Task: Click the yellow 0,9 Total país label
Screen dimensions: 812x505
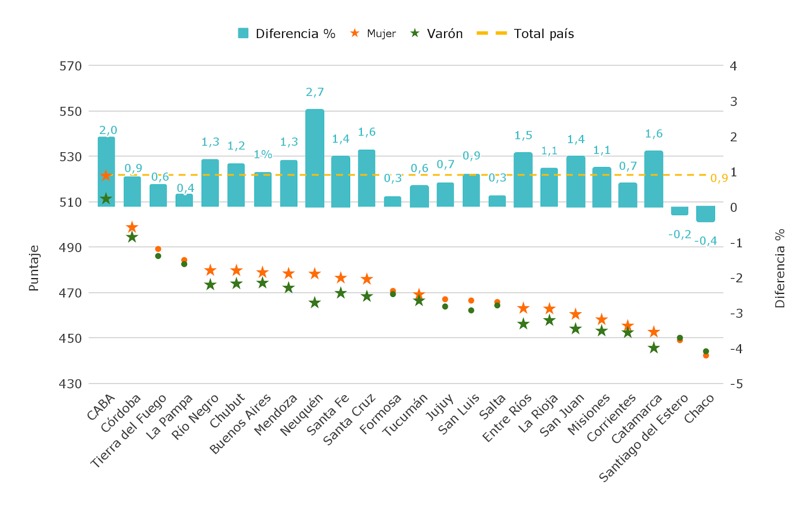Action: pos(719,178)
